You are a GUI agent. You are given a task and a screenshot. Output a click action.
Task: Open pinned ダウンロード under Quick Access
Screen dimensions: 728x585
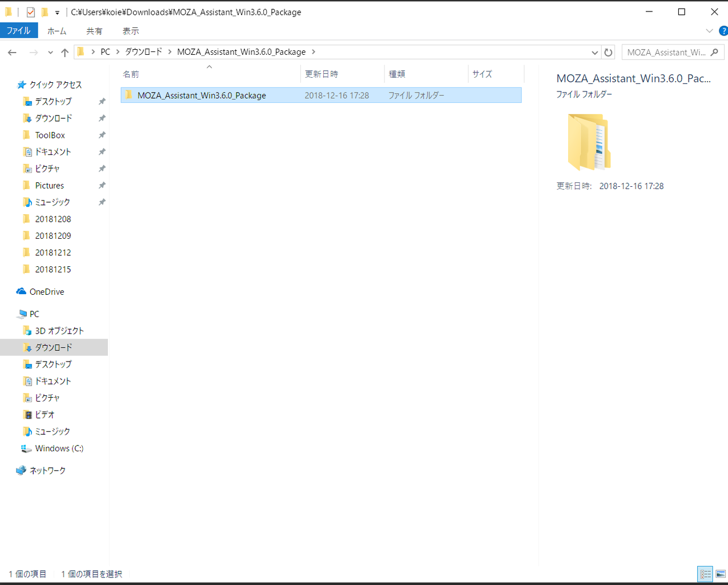[x=54, y=118]
